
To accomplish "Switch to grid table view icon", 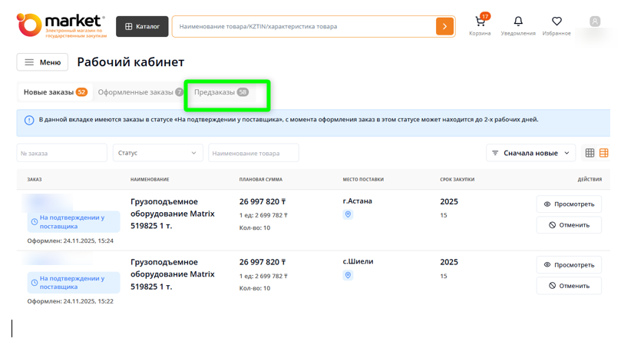I will click(590, 153).
